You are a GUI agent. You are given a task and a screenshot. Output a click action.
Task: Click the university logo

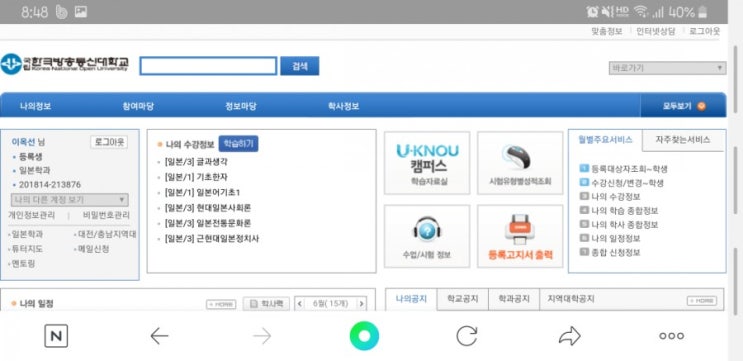point(65,64)
